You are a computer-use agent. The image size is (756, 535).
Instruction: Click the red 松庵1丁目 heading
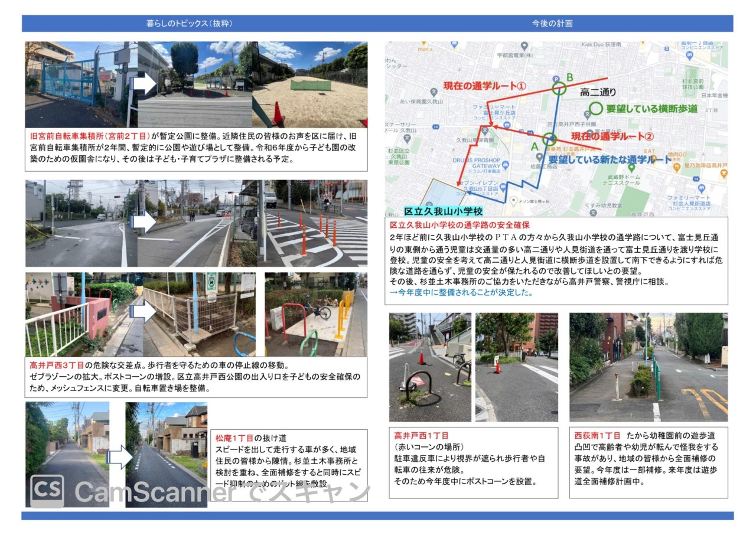pos(234,438)
